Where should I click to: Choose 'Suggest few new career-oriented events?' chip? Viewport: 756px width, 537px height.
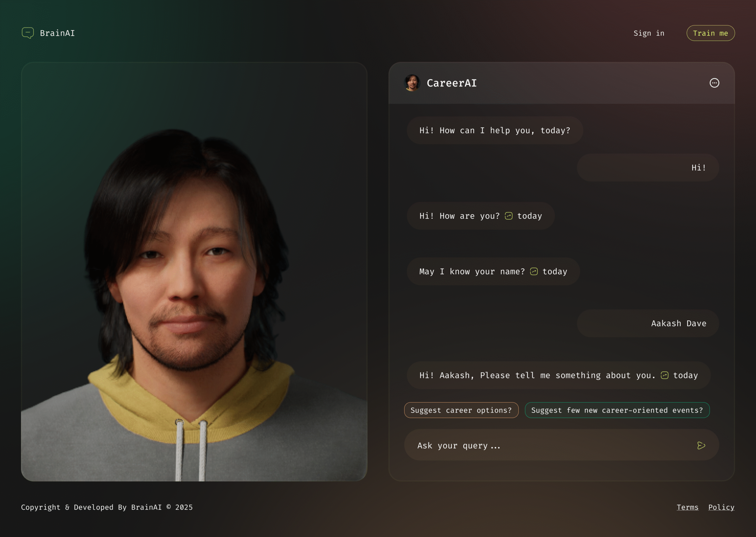pyautogui.click(x=617, y=410)
